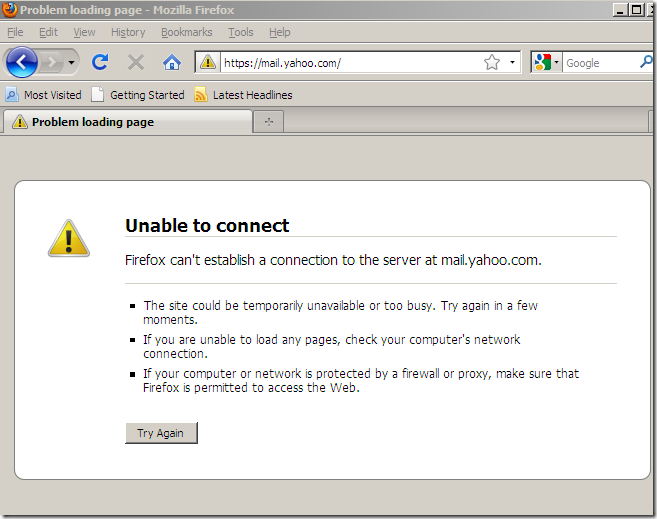Click the Firefox logo in title bar

tap(9, 10)
